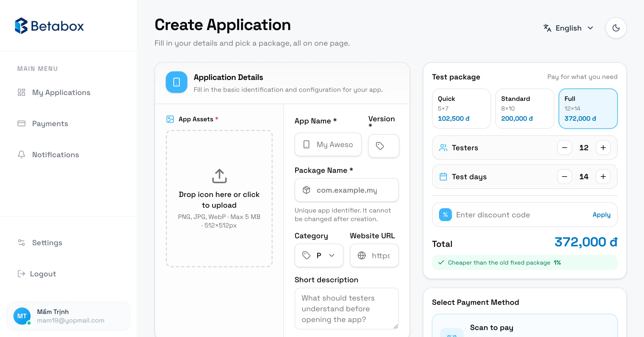Click 'Pay for what you need' text
This screenshot has height=337, width=644.
pos(582,77)
